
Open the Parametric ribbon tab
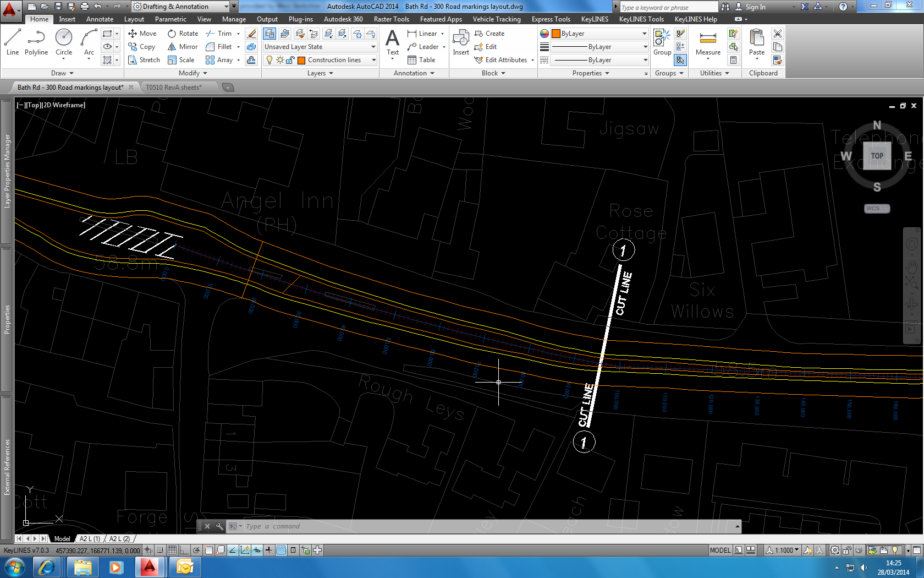tap(170, 19)
